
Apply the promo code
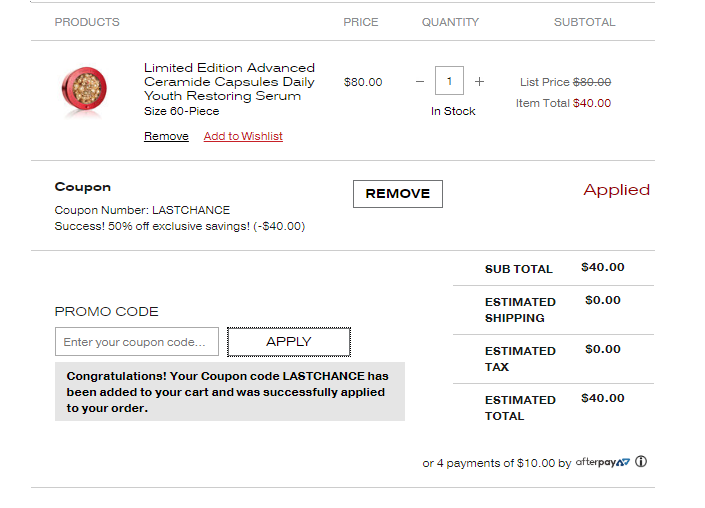click(x=289, y=342)
